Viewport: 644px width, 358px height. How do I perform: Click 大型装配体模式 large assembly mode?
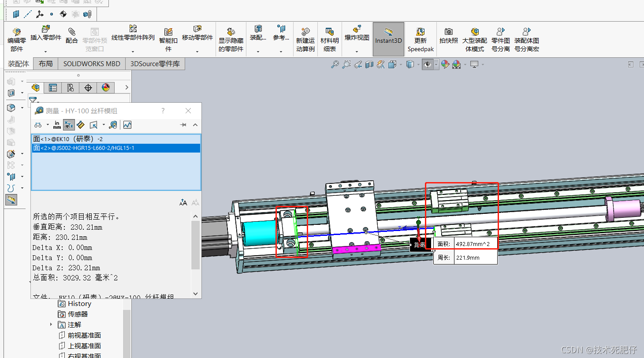click(475, 40)
